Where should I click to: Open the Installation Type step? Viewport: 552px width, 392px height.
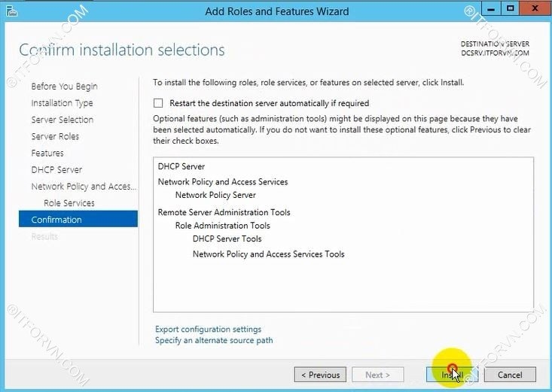click(62, 103)
